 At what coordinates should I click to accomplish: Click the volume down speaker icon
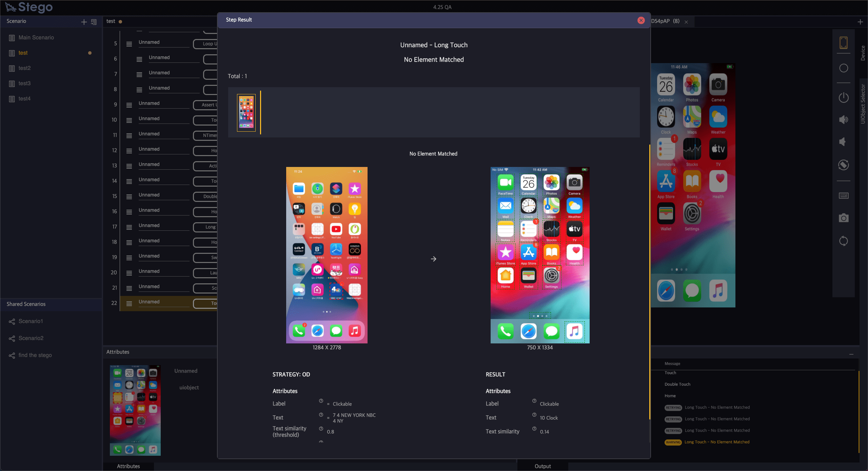[843, 142]
